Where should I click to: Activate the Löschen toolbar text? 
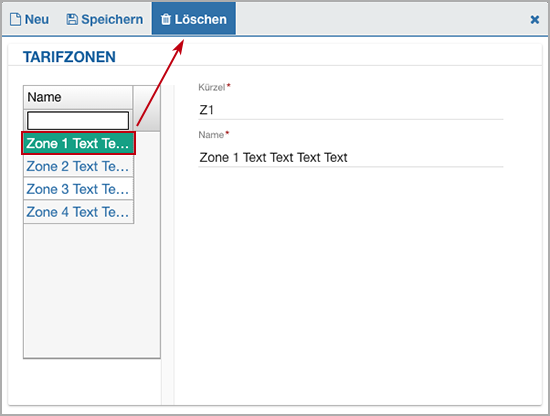[x=200, y=19]
